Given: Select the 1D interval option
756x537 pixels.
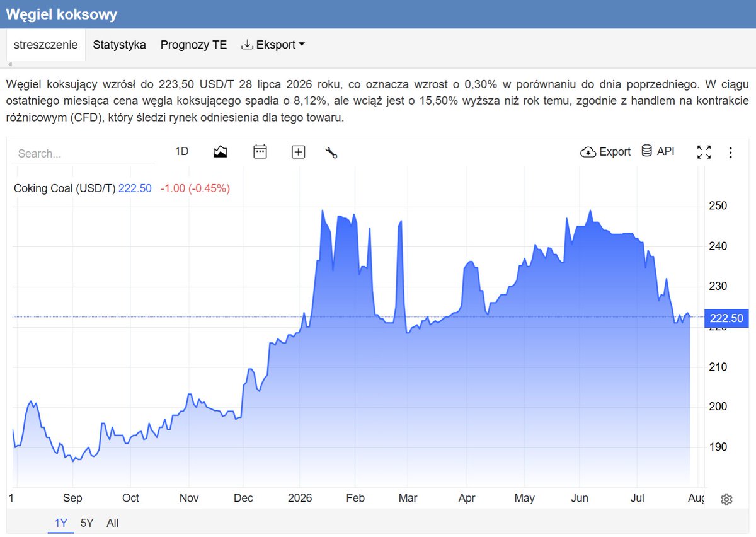Looking at the screenshot, I should tap(181, 151).
